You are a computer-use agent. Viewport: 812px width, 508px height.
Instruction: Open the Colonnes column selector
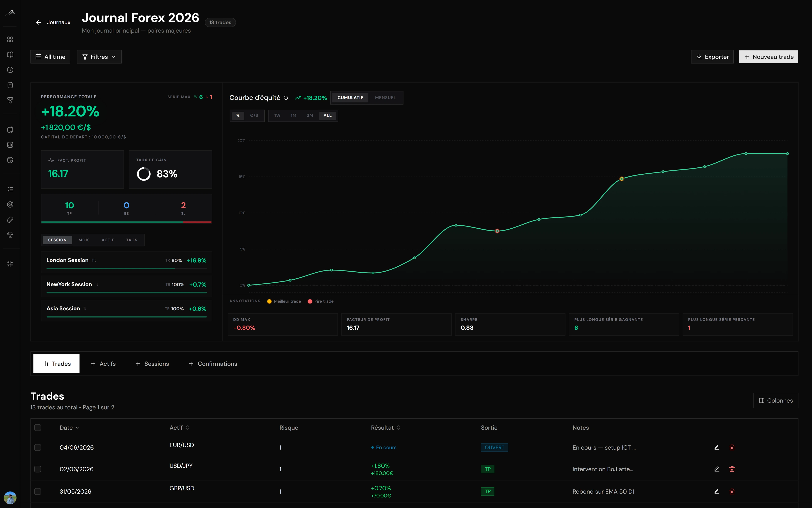[x=775, y=400]
